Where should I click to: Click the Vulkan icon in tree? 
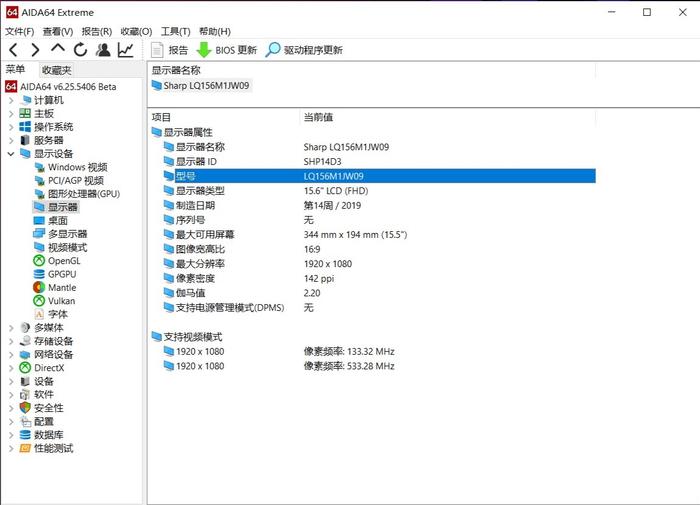(x=39, y=301)
